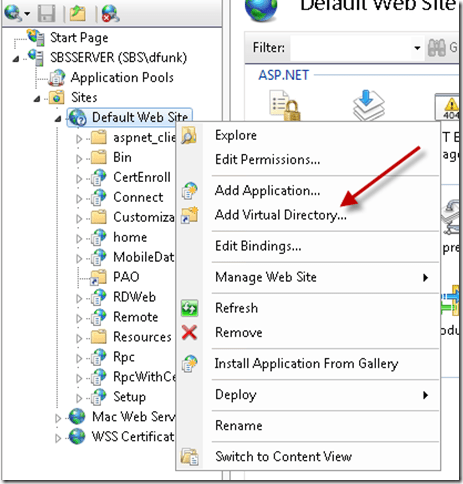Expand the RDWeb application node
Screen dimensions: 463x484
click(79, 298)
